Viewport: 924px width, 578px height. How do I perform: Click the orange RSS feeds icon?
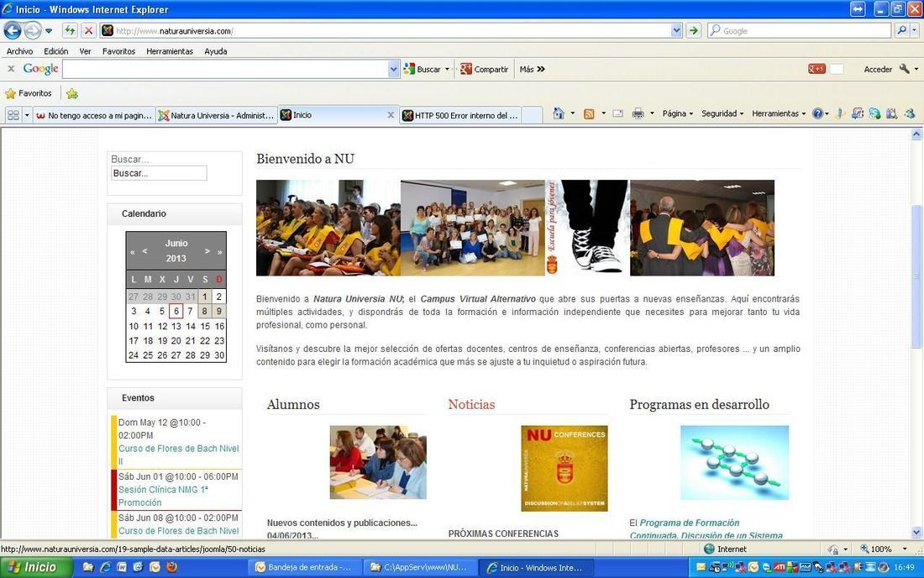click(x=589, y=113)
